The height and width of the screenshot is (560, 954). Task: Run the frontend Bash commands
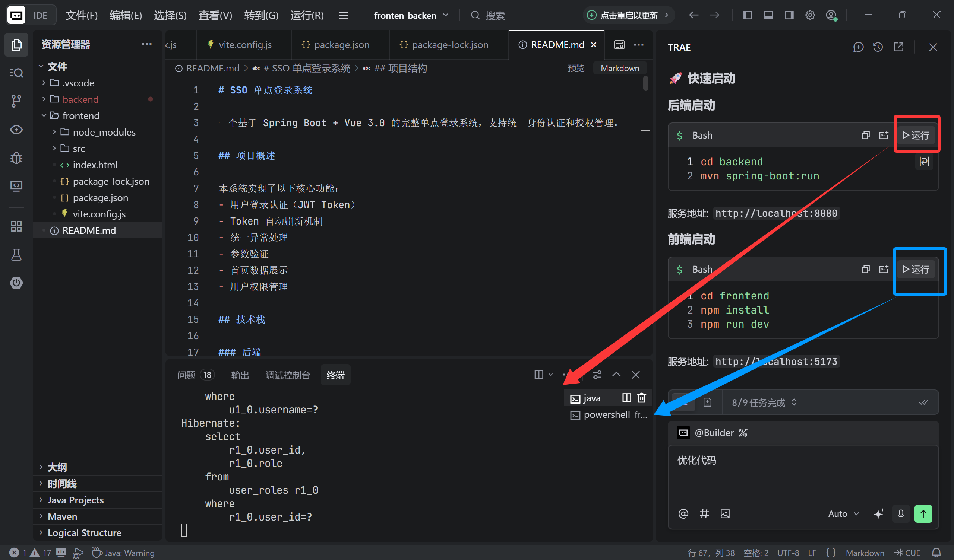tap(916, 269)
